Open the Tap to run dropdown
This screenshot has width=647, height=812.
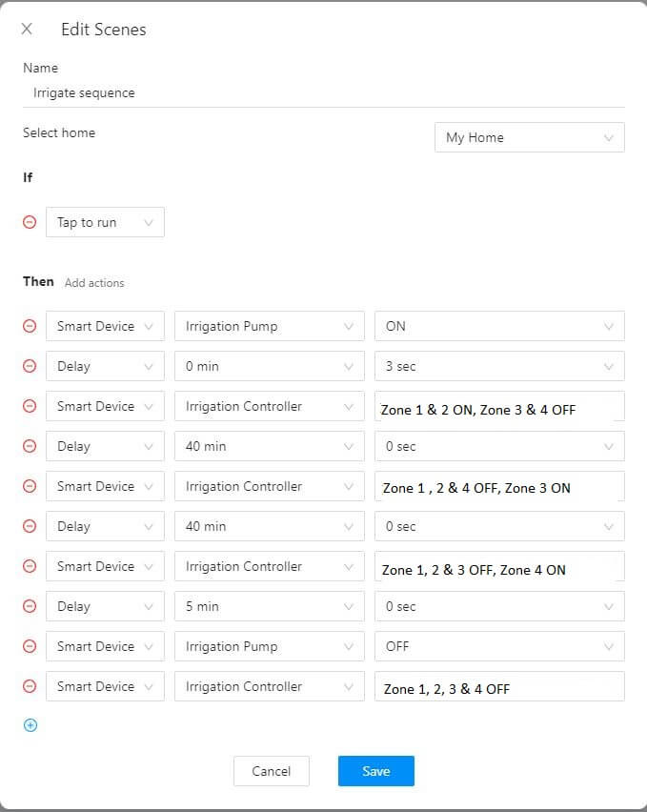[105, 222]
